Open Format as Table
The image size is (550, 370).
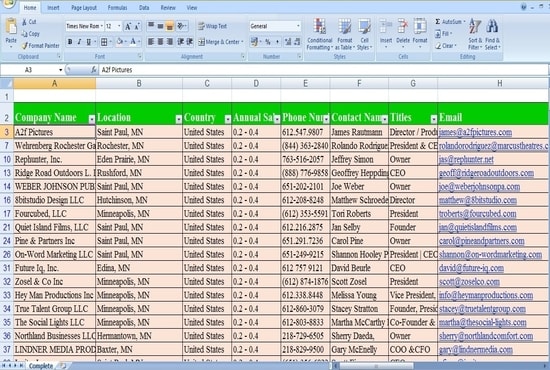pyautogui.click(x=345, y=34)
